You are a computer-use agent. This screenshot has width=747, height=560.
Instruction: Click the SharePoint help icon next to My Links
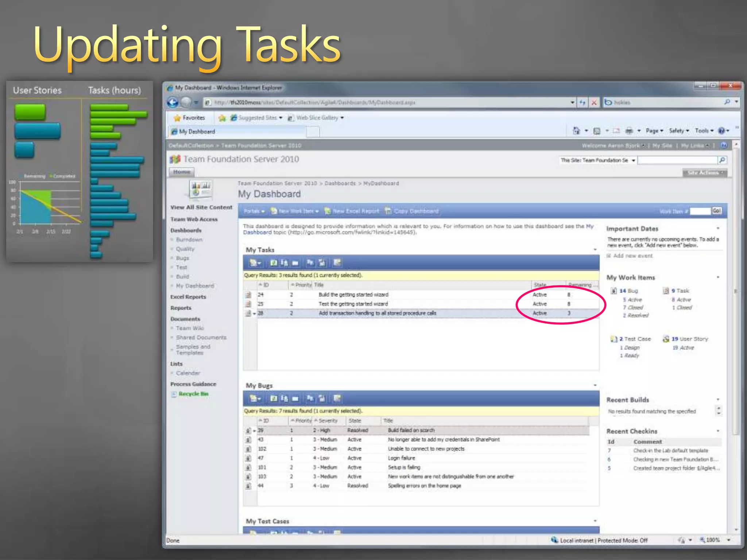724,145
